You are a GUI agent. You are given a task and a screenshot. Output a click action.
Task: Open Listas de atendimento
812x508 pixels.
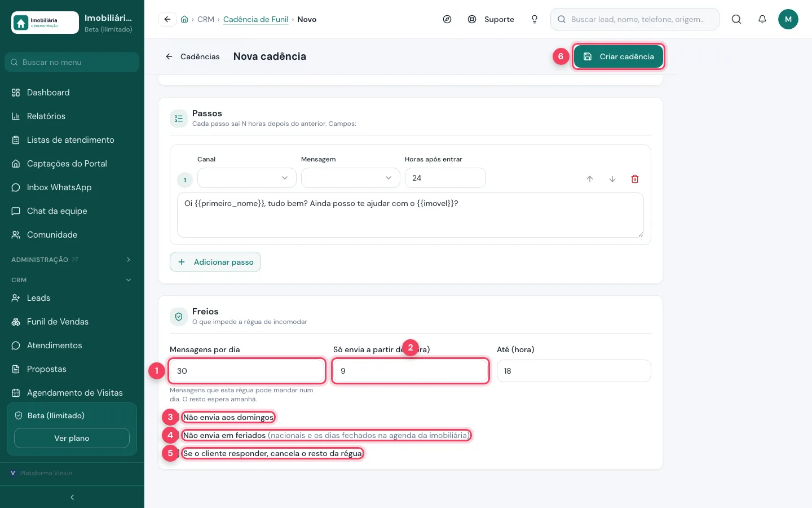[72, 140]
